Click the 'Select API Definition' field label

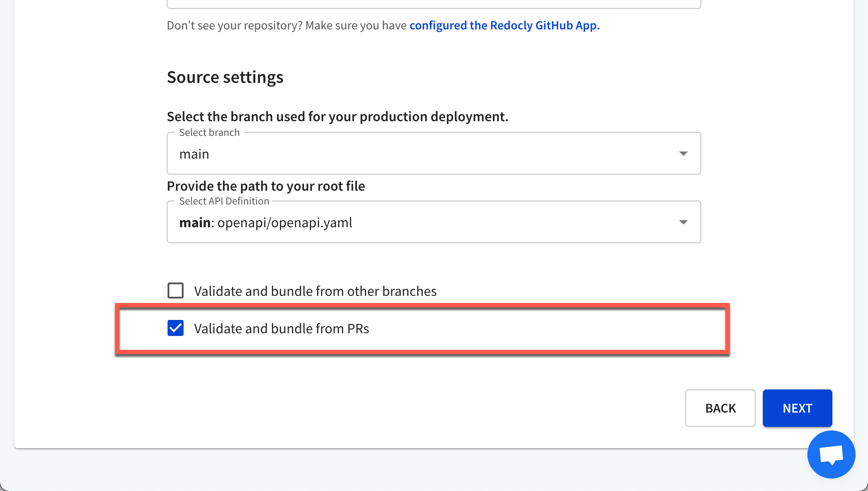click(x=224, y=201)
